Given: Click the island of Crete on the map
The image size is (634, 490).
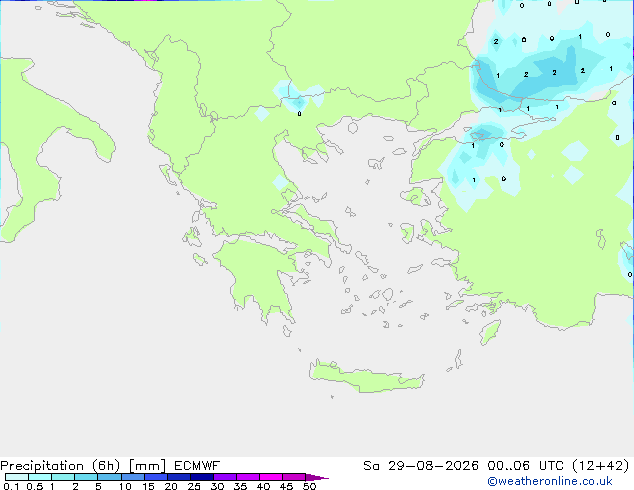Looking at the screenshot, I should (366, 378).
